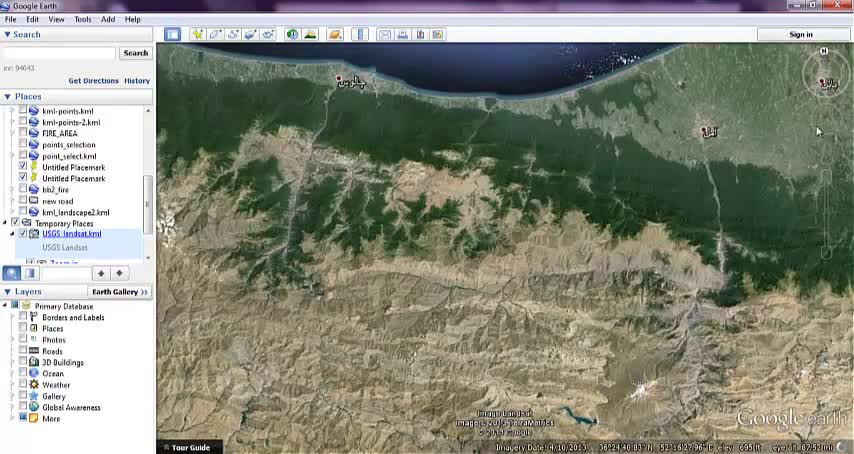The image size is (854, 454).
Task: Enable the bb2_fire checkbox
Action: click(22, 189)
